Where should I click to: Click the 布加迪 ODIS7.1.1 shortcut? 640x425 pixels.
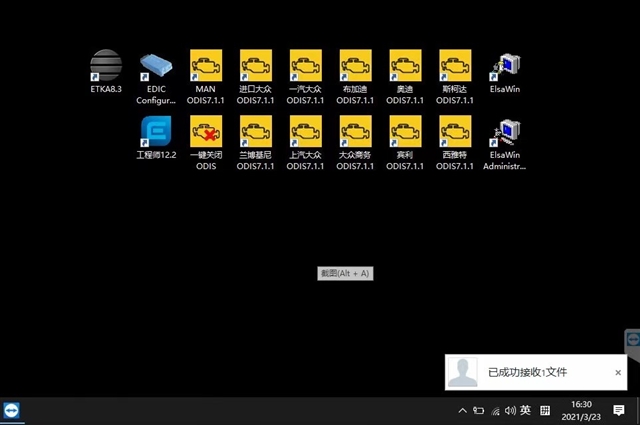coord(355,78)
